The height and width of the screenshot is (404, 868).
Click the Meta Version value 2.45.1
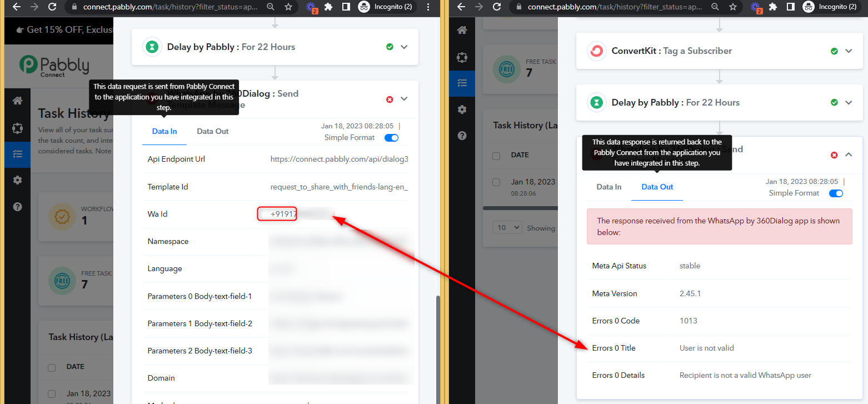pyautogui.click(x=690, y=293)
